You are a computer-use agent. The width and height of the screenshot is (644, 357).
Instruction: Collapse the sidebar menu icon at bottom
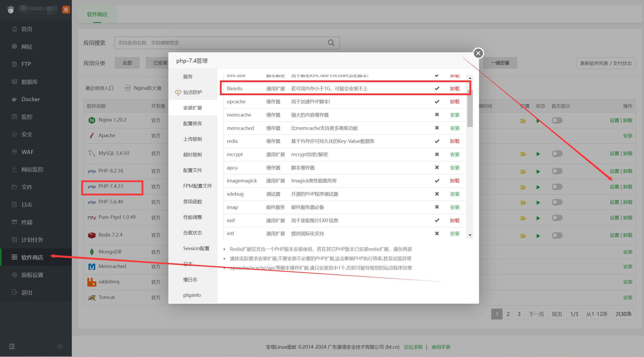pyautogui.click(x=12, y=346)
